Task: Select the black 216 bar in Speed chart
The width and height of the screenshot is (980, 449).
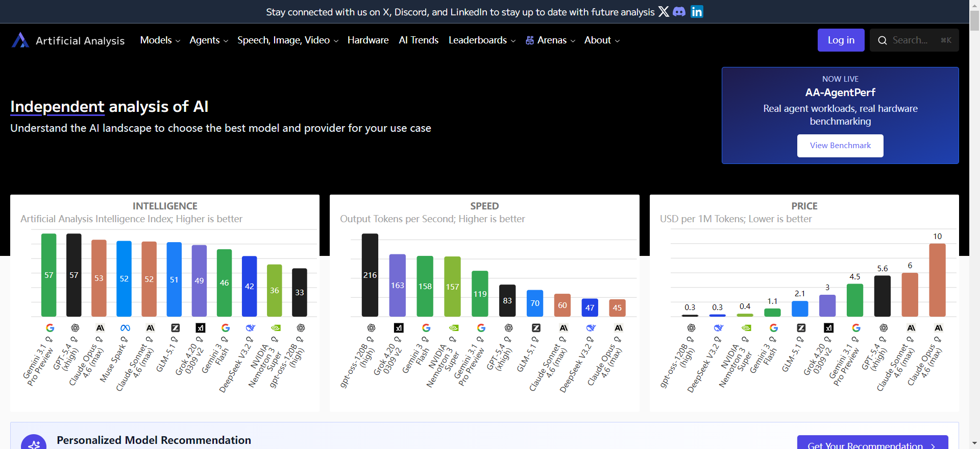Action: 370,275
